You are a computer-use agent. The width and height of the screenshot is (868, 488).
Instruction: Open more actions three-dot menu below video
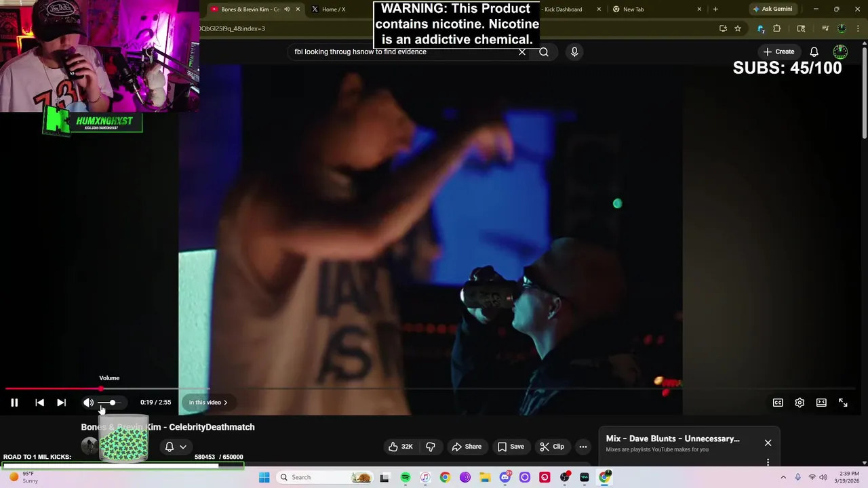click(x=583, y=447)
